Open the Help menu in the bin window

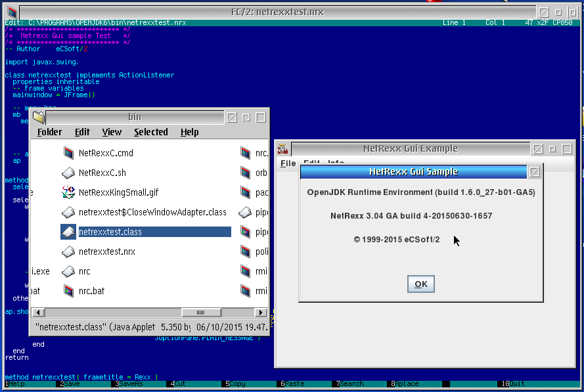coord(190,132)
